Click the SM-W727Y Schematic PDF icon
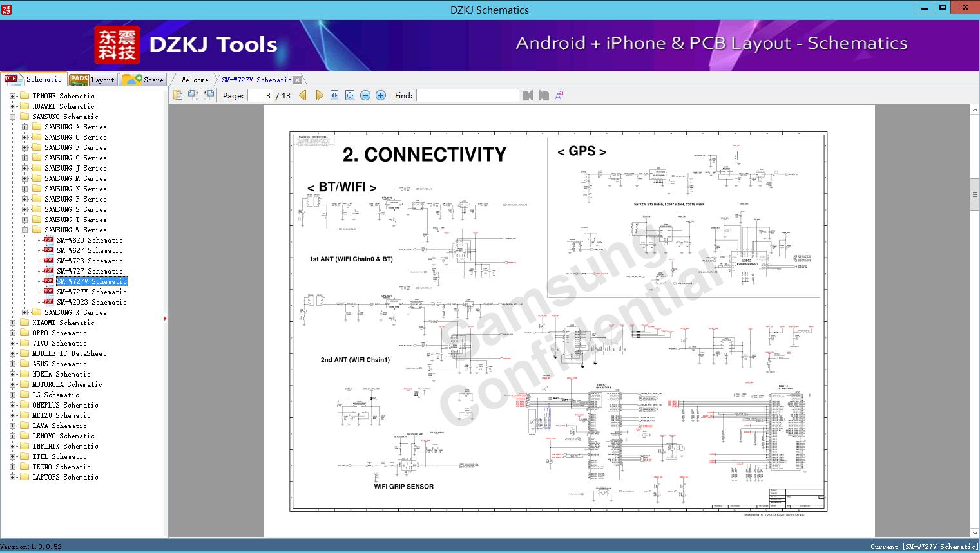Viewport: 980px width, 553px height. [48, 292]
